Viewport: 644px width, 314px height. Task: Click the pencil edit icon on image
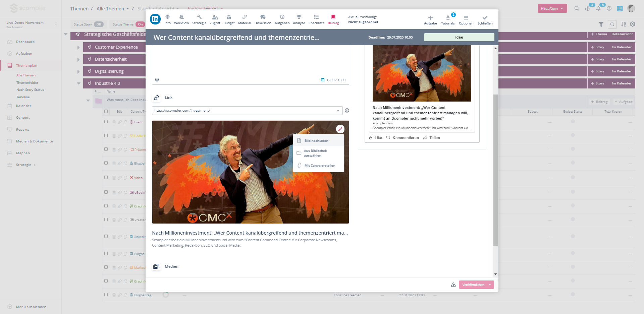(x=340, y=129)
